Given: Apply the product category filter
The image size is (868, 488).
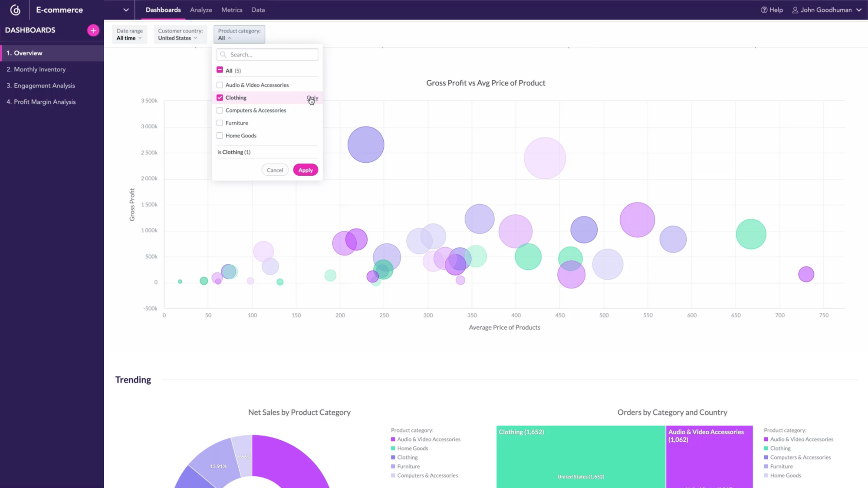Looking at the screenshot, I should click(306, 170).
